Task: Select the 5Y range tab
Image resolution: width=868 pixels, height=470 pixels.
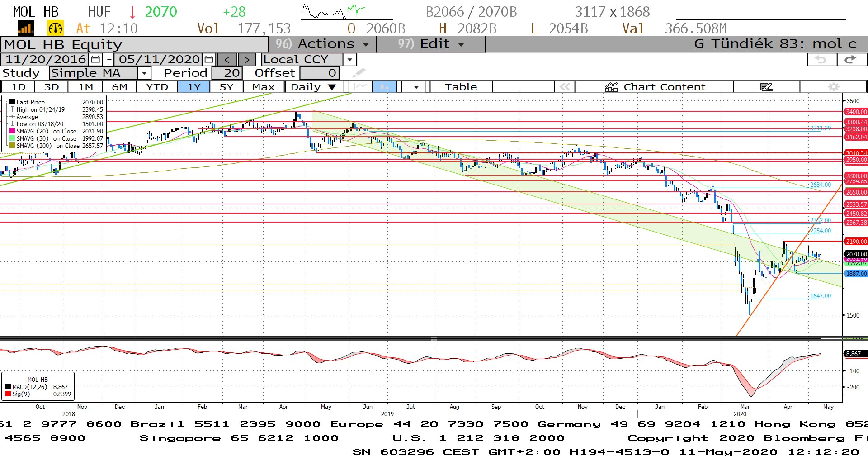Action: pos(226,86)
